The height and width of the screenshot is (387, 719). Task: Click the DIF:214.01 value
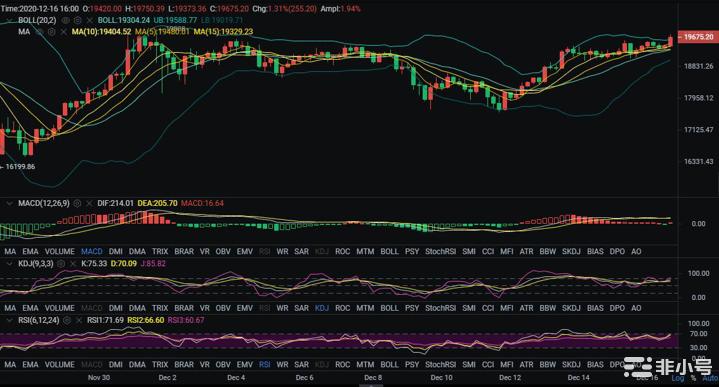[x=115, y=203]
